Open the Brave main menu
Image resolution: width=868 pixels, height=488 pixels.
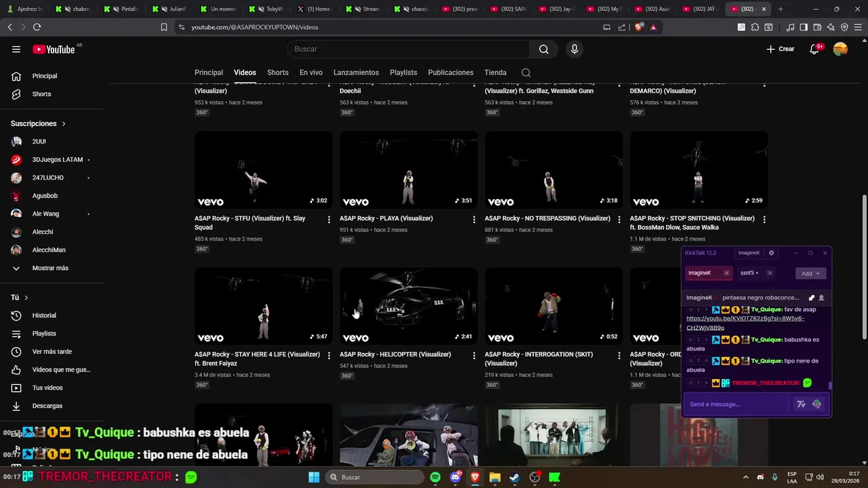coord(858,27)
